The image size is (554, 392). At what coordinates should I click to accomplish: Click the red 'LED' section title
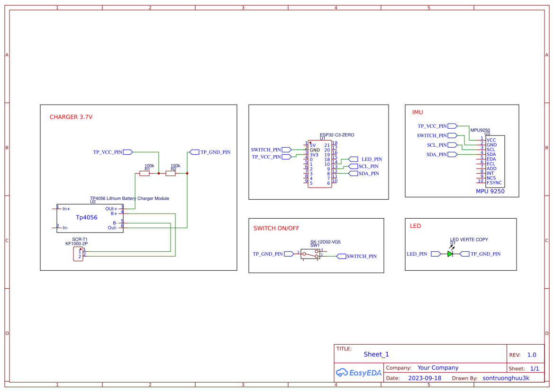click(416, 226)
